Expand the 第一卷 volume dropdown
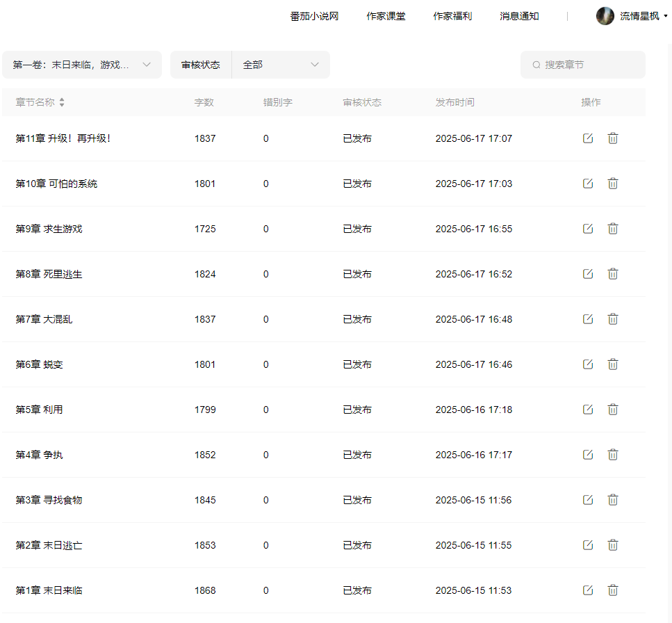Screen dimensions: 672x623 pos(82,65)
